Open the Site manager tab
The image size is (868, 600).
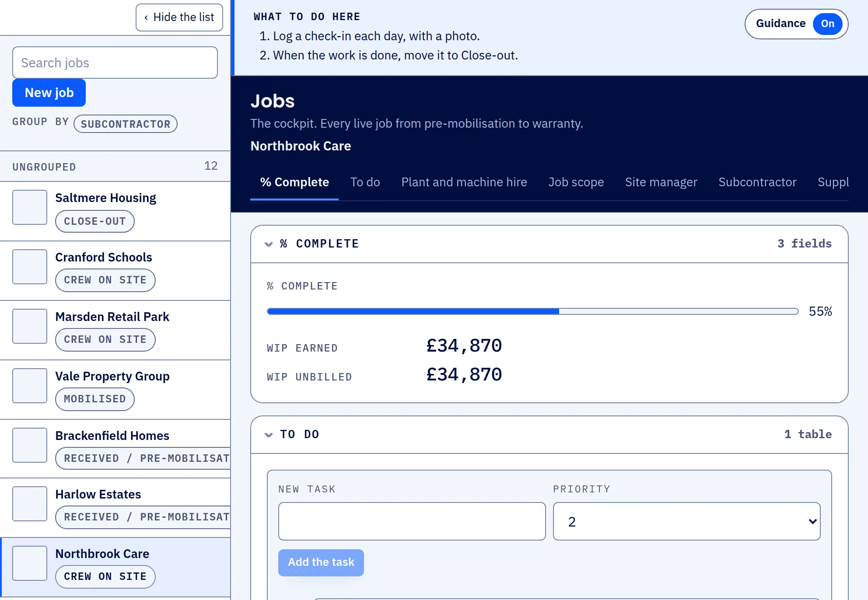(x=661, y=182)
